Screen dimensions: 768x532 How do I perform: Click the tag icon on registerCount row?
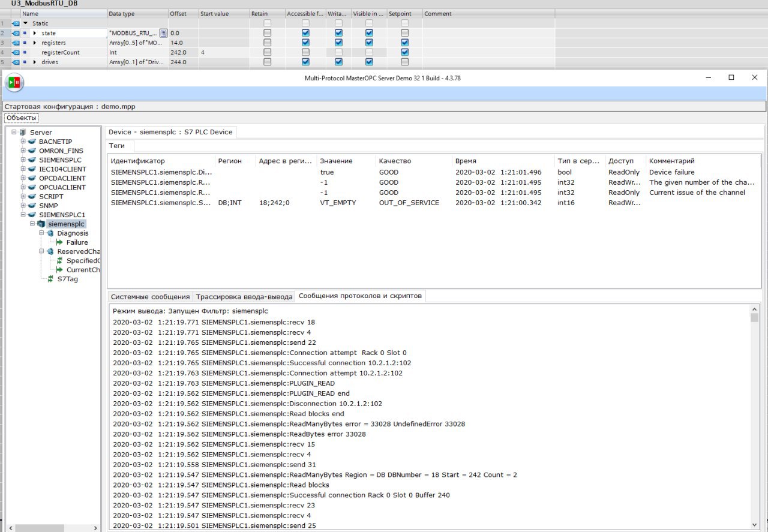point(16,52)
